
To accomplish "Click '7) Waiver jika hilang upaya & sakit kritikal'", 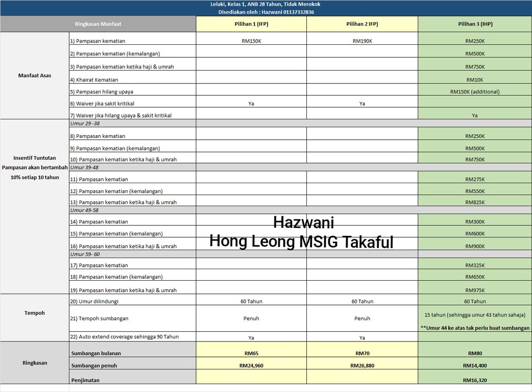I will pos(121,115).
